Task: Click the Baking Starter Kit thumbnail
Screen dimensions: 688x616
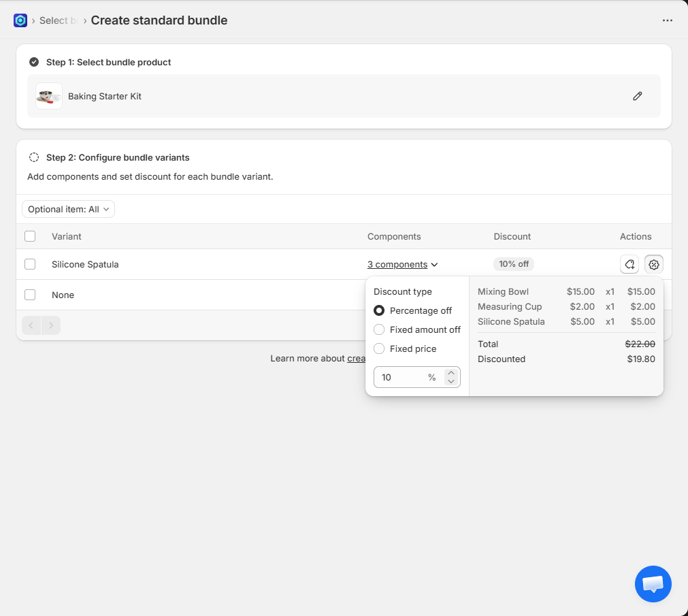Action: [x=49, y=96]
